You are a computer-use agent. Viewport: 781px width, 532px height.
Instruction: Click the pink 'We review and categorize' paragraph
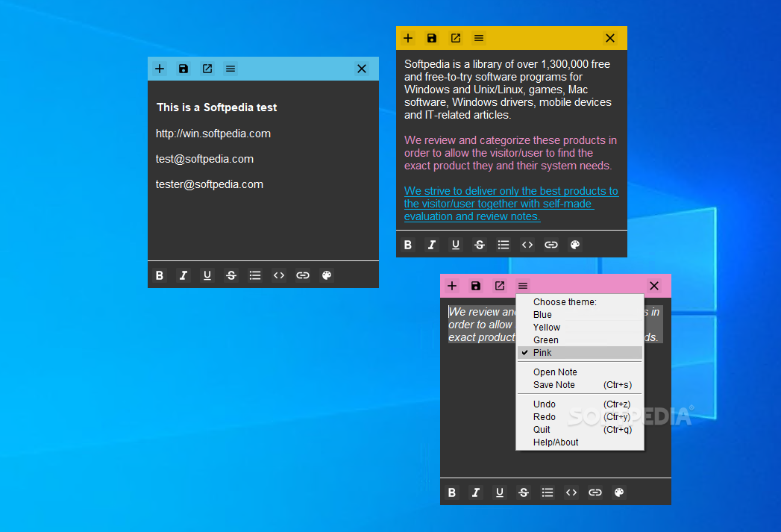tap(510, 153)
